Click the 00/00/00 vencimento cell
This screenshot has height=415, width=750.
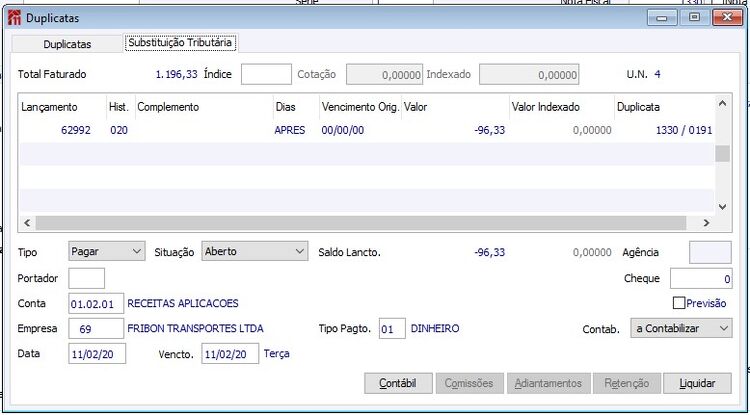(x=342, y=130)
